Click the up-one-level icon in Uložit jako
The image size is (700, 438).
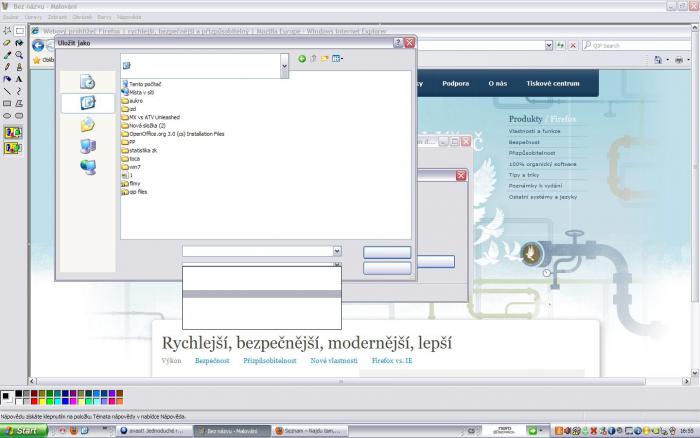coord(313,58)
